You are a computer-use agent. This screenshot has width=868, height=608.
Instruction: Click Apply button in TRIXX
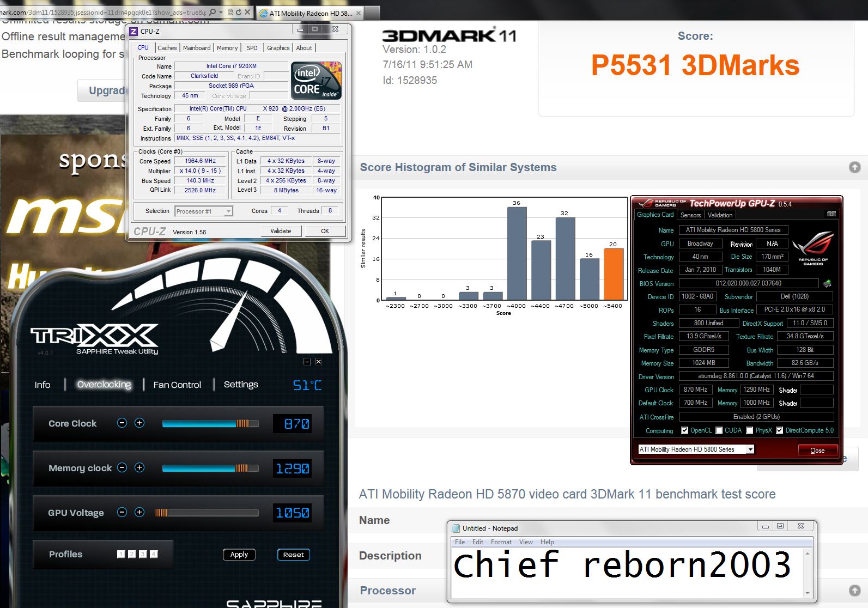coord(239,555)
